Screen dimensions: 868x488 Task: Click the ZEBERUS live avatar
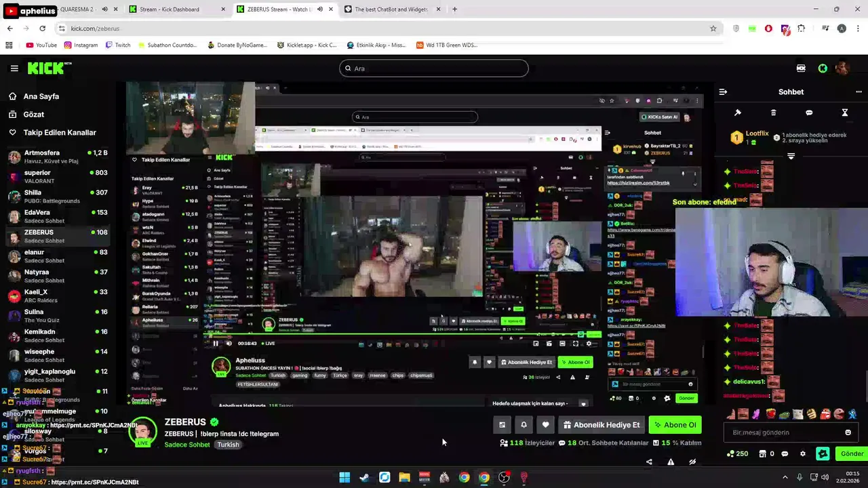pos(142,432)
